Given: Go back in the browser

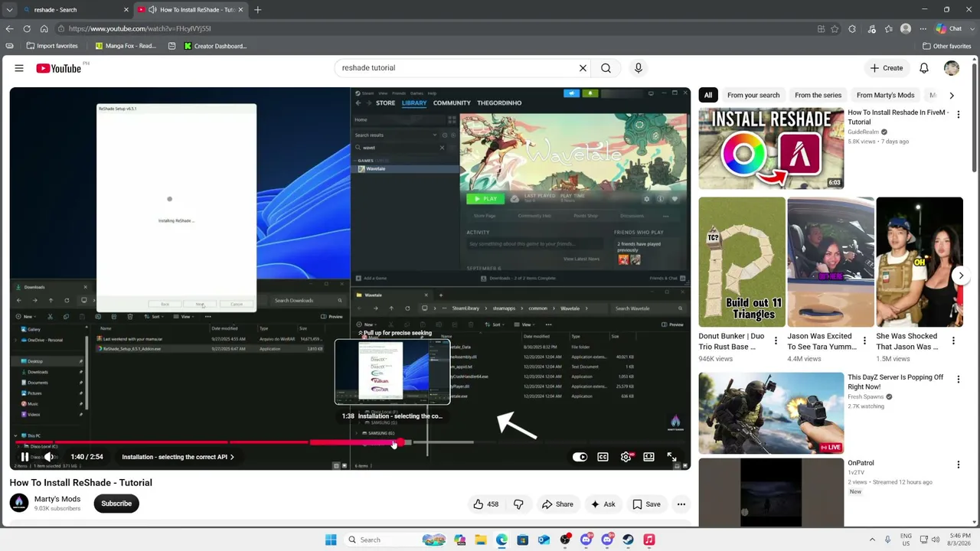Looking at the screenshot, I should tap(9, 29).
